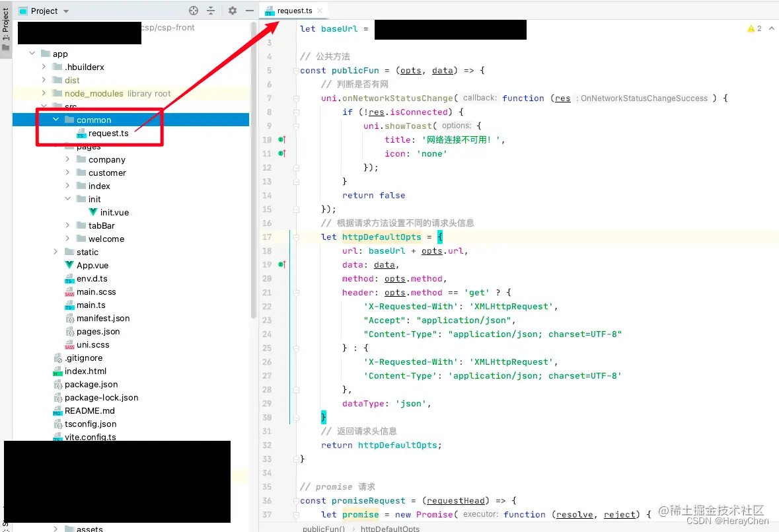Viewport: 779px width, 532px height.
Task: Click the 1: Project side tool tab
Action: (5, 29)
